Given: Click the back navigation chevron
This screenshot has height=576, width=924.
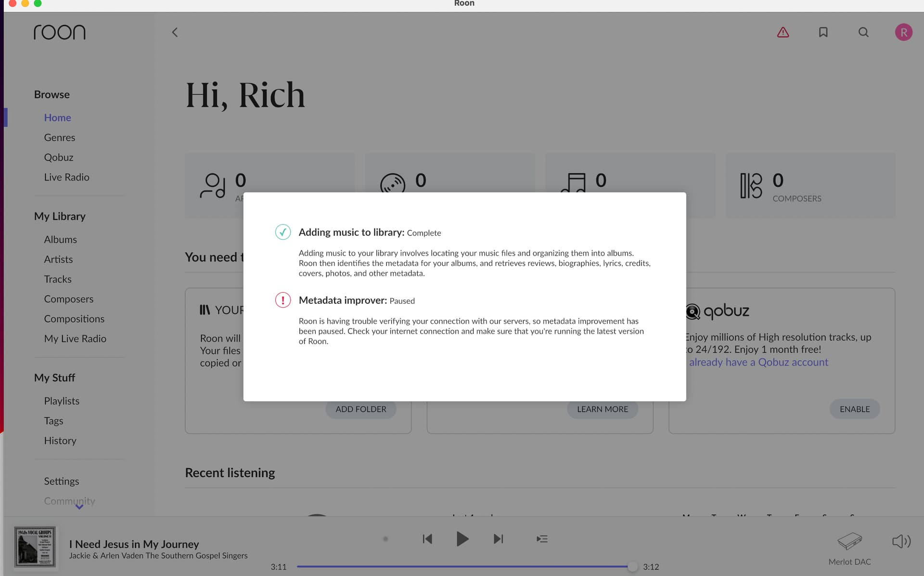Looking at the screenshot, I should coord(175,32).
